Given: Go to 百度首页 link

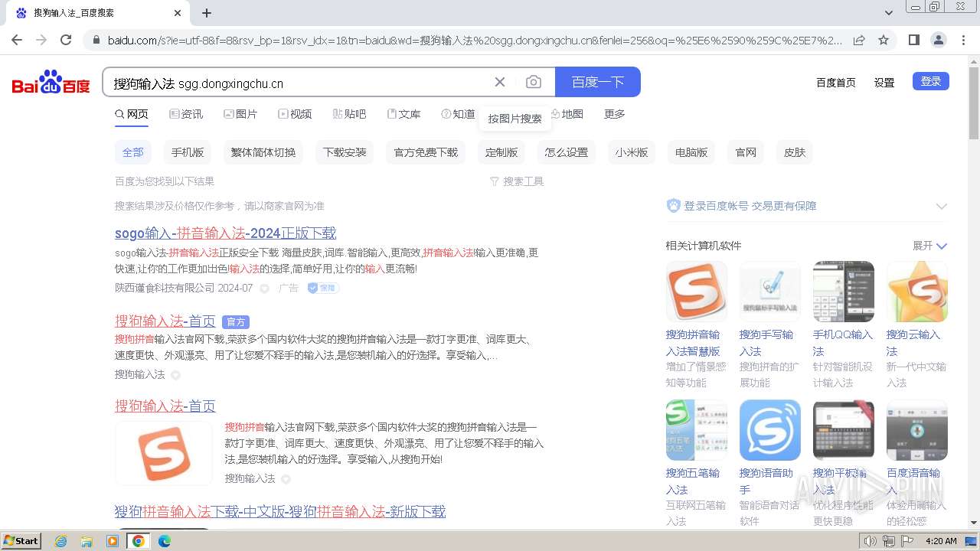Looking at the screenshot, I should [836, 83].
